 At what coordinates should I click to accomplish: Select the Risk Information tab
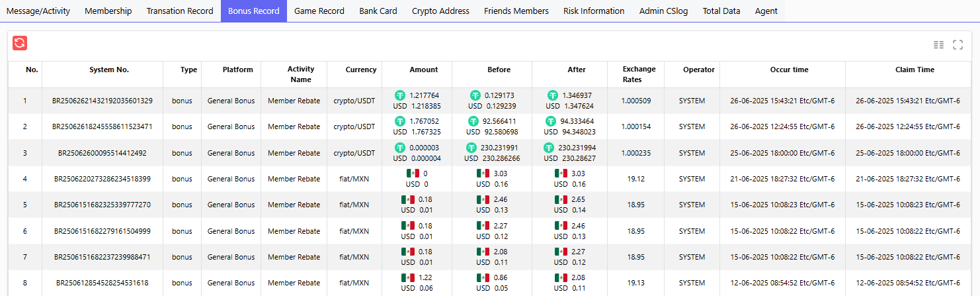pyautogui.click(x=593, y=11)
